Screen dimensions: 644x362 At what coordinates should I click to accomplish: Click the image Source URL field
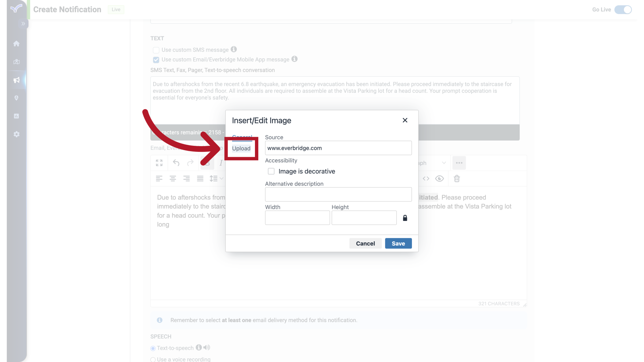tap(338, 148)
